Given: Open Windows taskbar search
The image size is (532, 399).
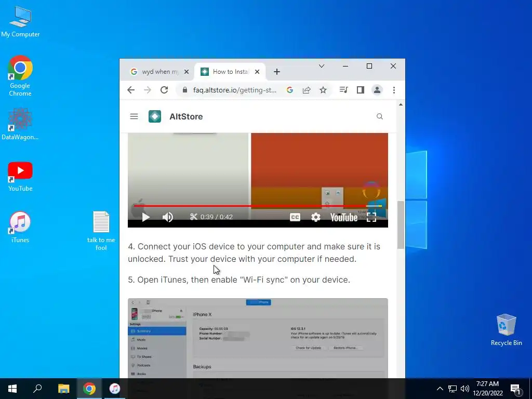Looking at the screenshot, I should click(x=37, y=389).
